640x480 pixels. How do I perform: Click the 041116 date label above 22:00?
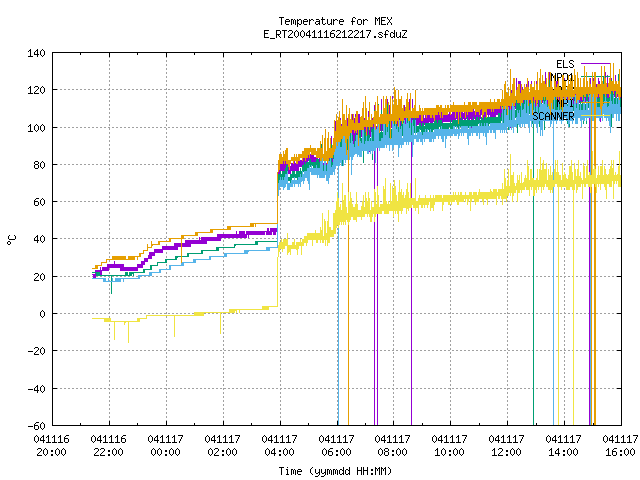109,439
